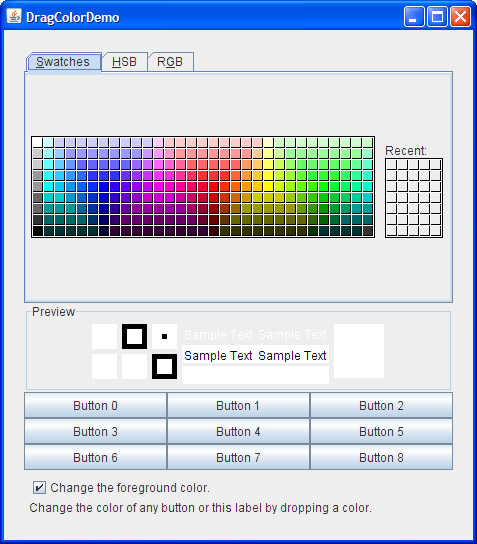Click the 'dropping a color' instruction label
Screen dimensions: 477x544
[201, 508]
